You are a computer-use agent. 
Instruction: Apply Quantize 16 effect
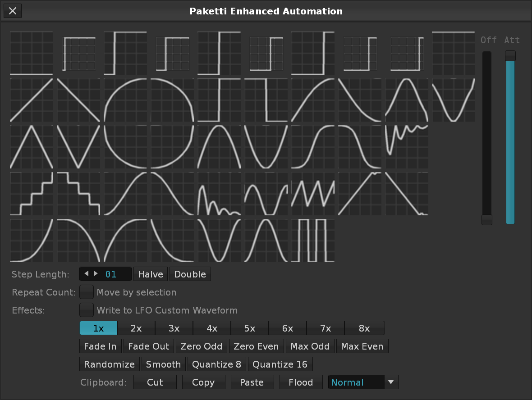point(280,364)
